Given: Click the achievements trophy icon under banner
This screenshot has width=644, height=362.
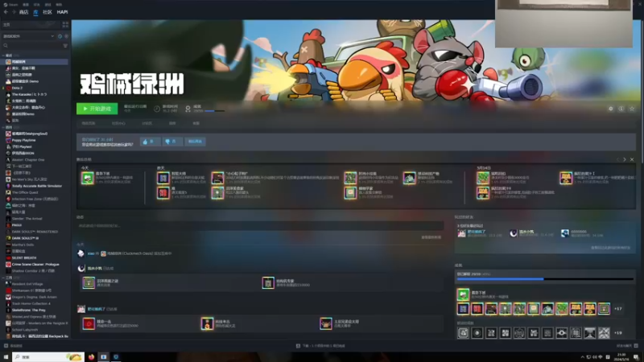Looking at the screenshot, I should point(188,109).
